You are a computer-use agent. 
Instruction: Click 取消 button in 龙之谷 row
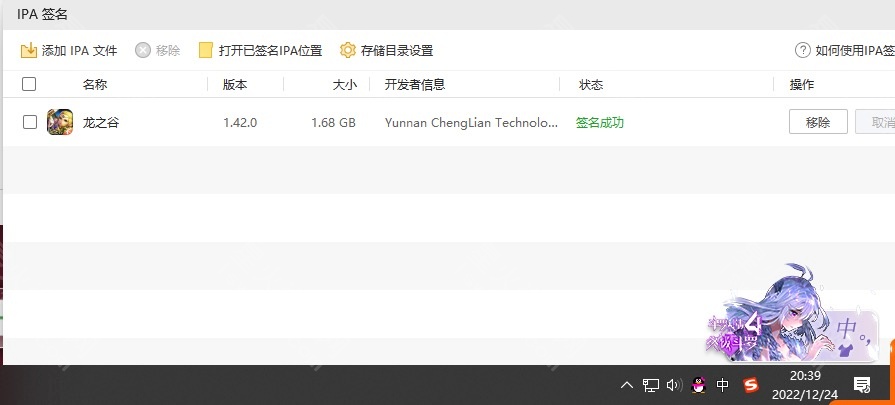tap(876, 122)
